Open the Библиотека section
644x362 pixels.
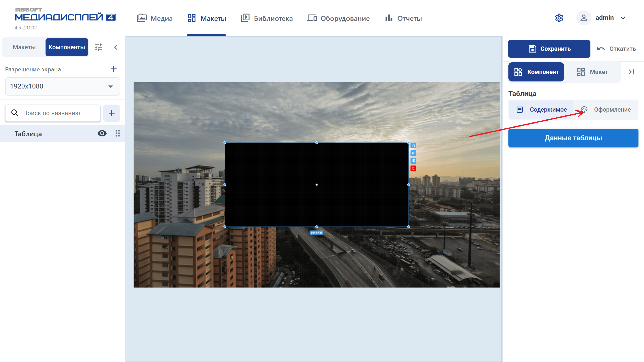coord(267,18)
